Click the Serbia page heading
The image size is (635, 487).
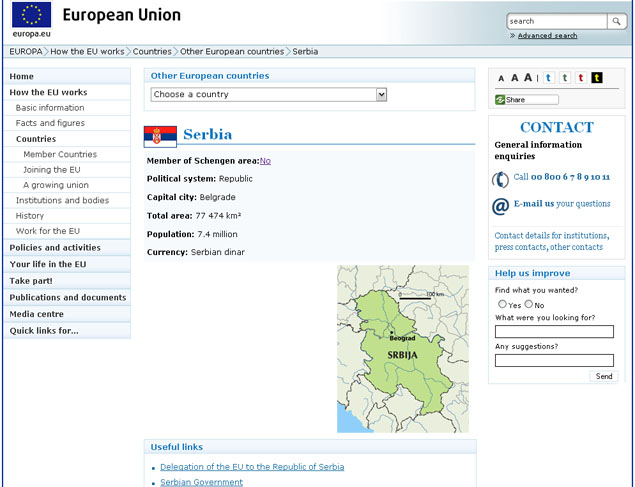[207, 134]
